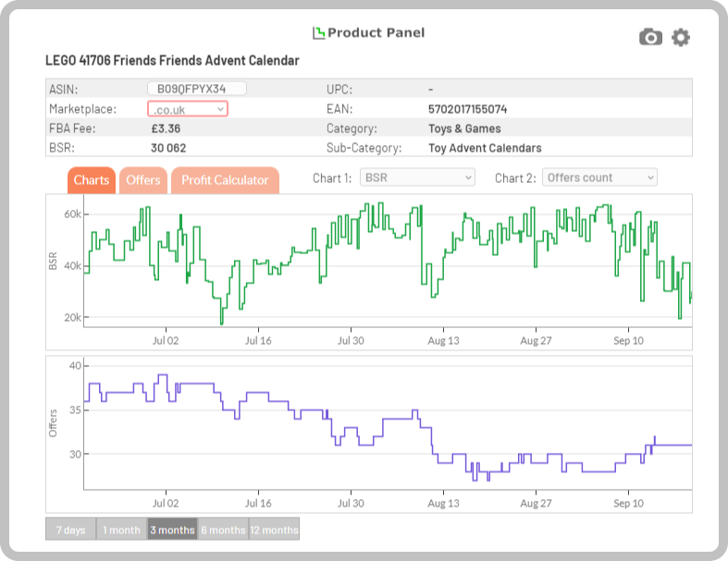Click the 60k label on BSR axis
728x561 pixels.
[72, 213]
